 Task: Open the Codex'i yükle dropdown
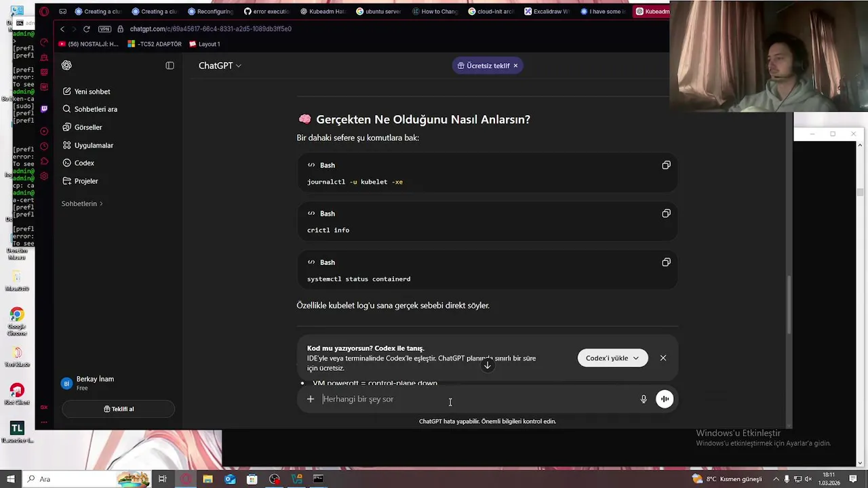pyautogui.click(x=612, y=358)
